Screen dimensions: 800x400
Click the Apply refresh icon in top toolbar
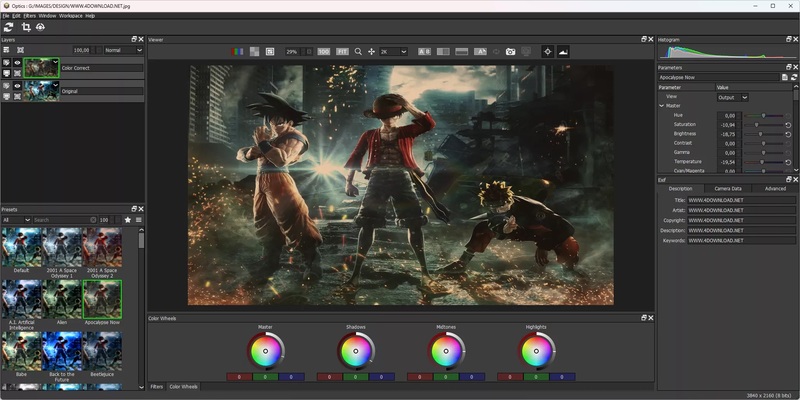coord(8,27)
